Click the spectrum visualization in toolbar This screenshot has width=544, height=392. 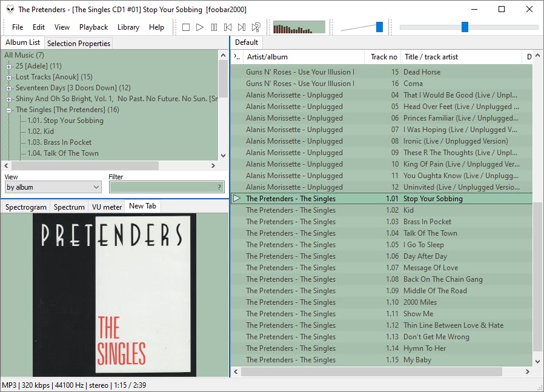[x=299, y=27]
